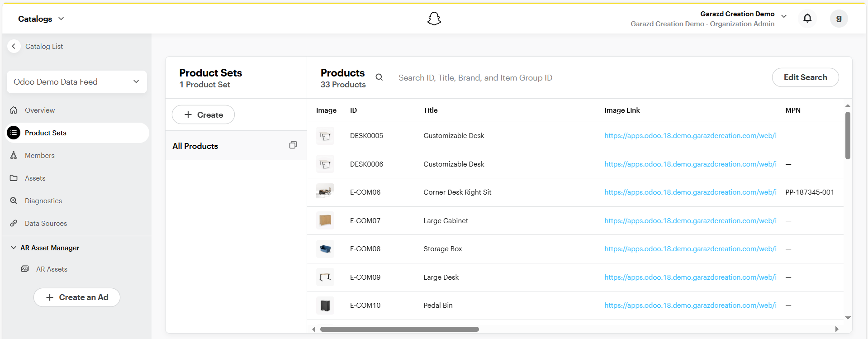Select All Products set
Viewport: 868px width, 339px height.
coord(236,146)
